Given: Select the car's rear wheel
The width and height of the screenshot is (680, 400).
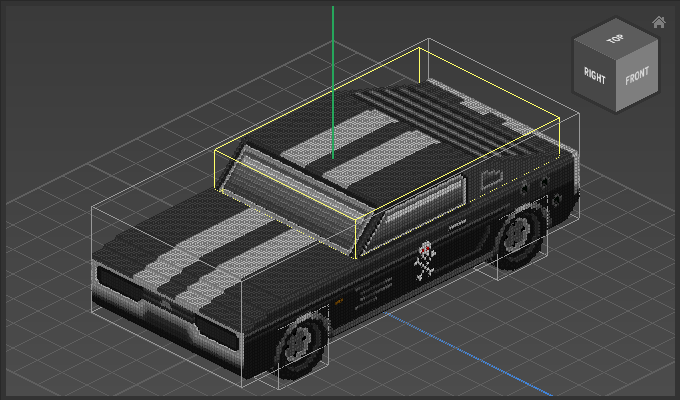Looking at the screenshot, I should pyautogui.click(x=518, y=234).
